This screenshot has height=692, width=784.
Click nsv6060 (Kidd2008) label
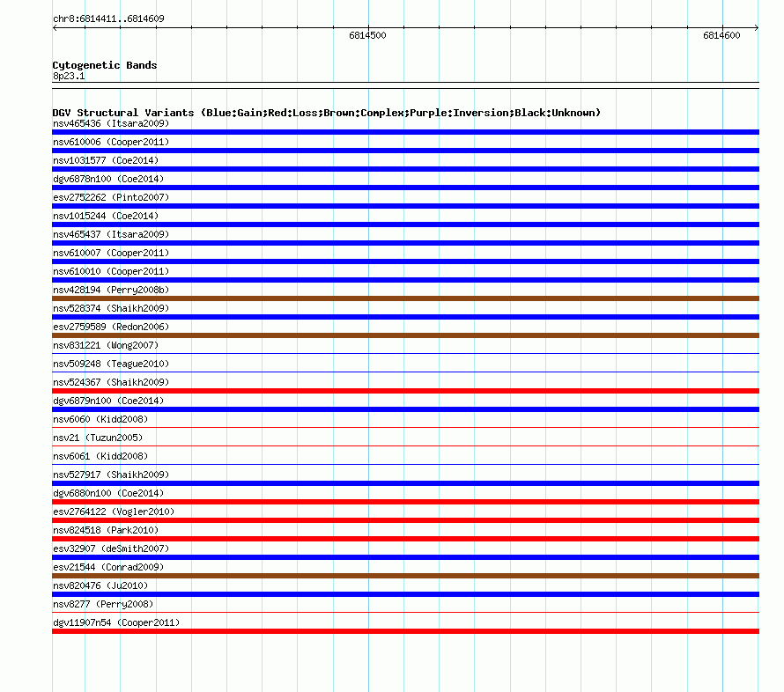tap(100, 419)
